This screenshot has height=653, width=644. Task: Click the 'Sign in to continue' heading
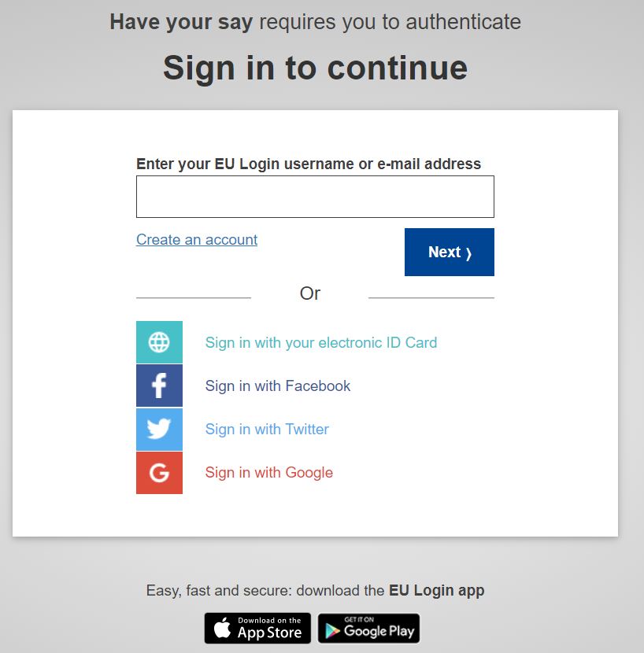[315, 68]
